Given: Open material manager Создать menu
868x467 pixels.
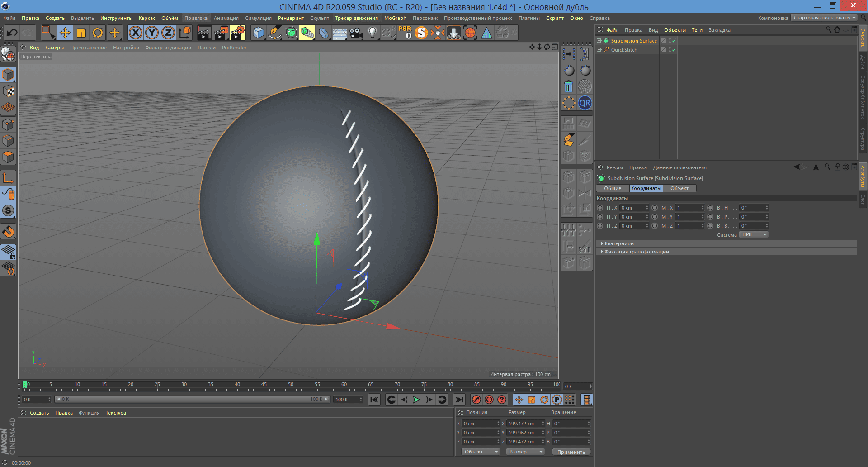Looking at the screenshot, I should [x=39, y=413].
